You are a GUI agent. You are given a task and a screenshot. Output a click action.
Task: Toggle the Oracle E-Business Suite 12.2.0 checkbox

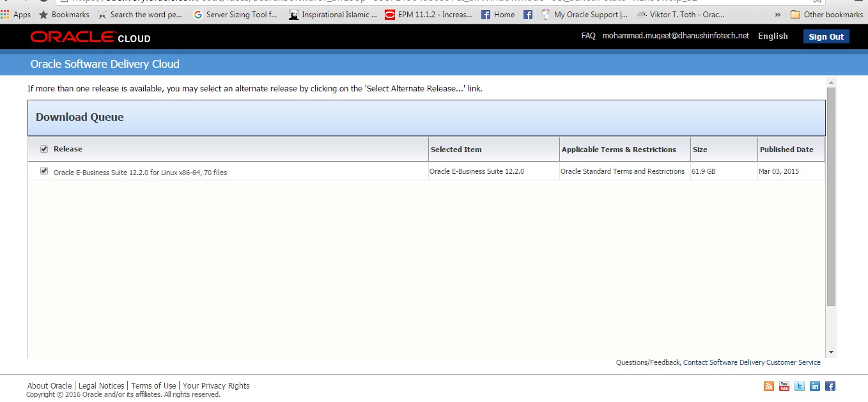click(43, 171)
